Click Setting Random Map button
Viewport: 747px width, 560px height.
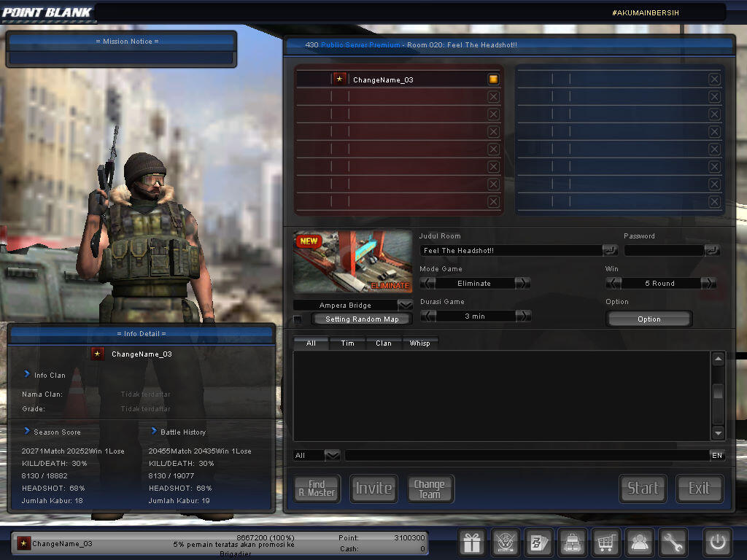pyautogui.click(x=362, y=319)
